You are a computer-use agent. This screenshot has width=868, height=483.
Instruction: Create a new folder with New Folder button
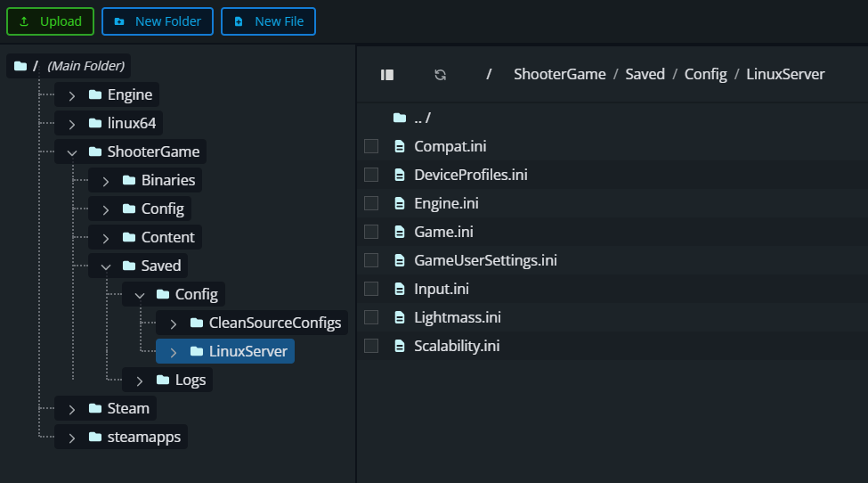(158, 21)
